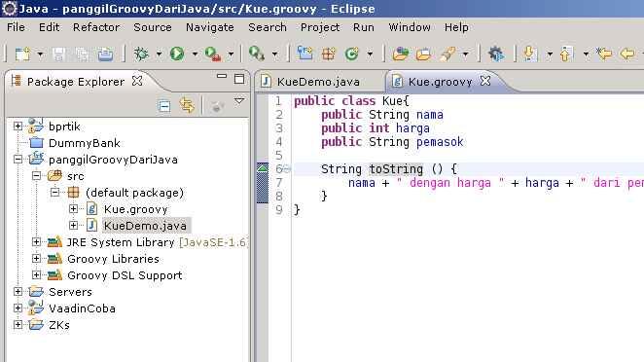Image resolution: width=644 pixels, height=362 pixels.
Task: Expand the Groovy Libraries node
Action: 36,259
